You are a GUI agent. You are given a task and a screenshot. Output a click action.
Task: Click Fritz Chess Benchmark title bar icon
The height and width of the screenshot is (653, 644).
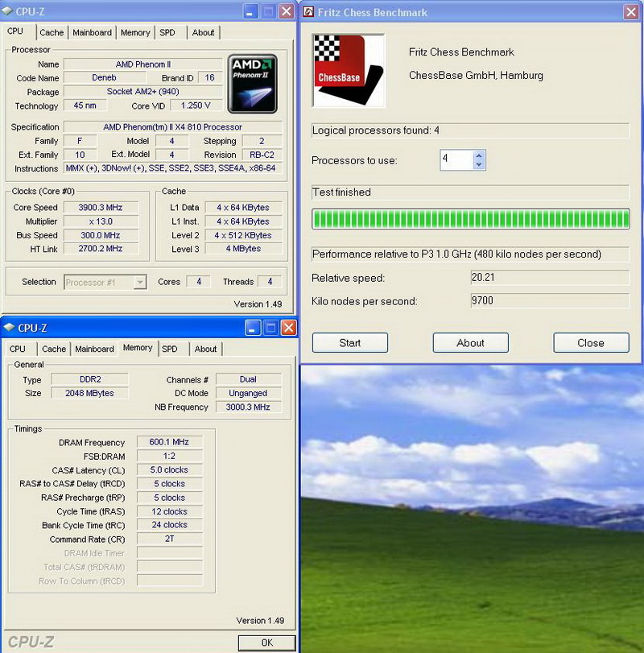[308, 11]
